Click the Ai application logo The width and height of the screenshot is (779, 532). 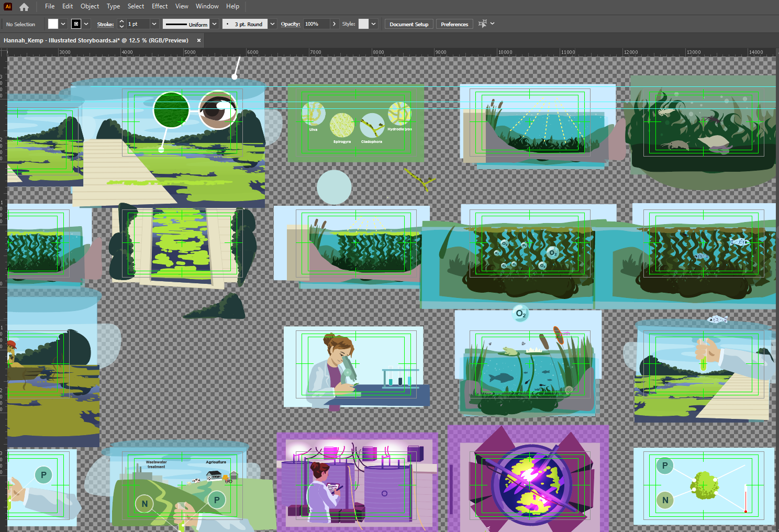[x=8, y=7]
